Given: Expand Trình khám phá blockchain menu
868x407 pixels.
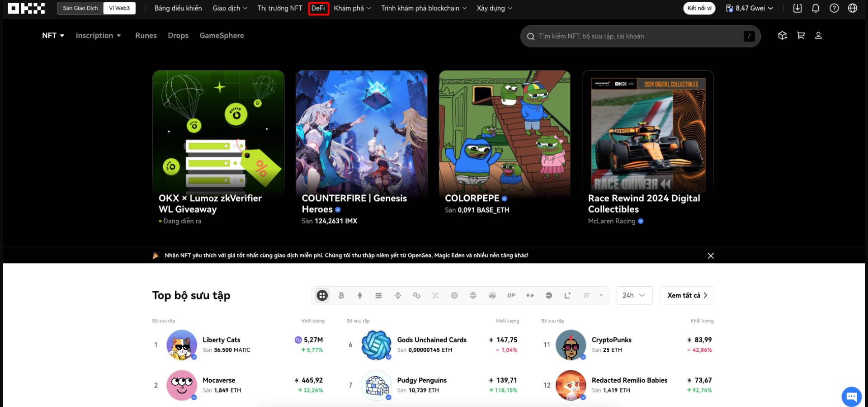Looking at the screenshot, I should [x=424, y=8].
